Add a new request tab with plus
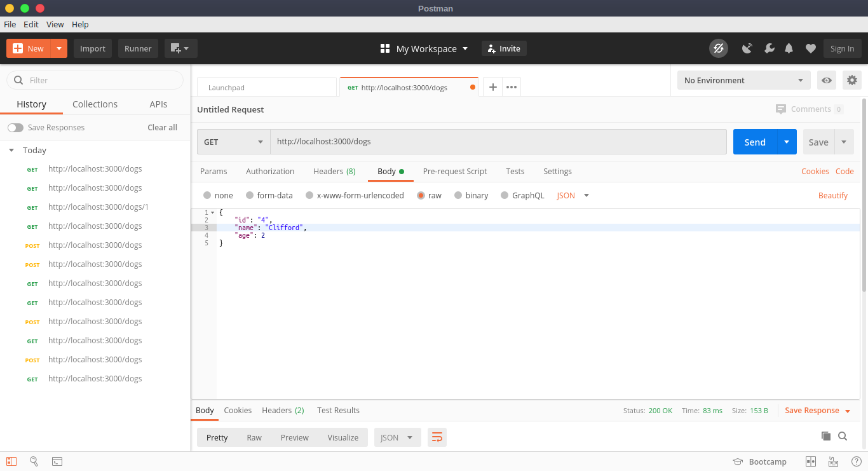 tap(492, 87)
